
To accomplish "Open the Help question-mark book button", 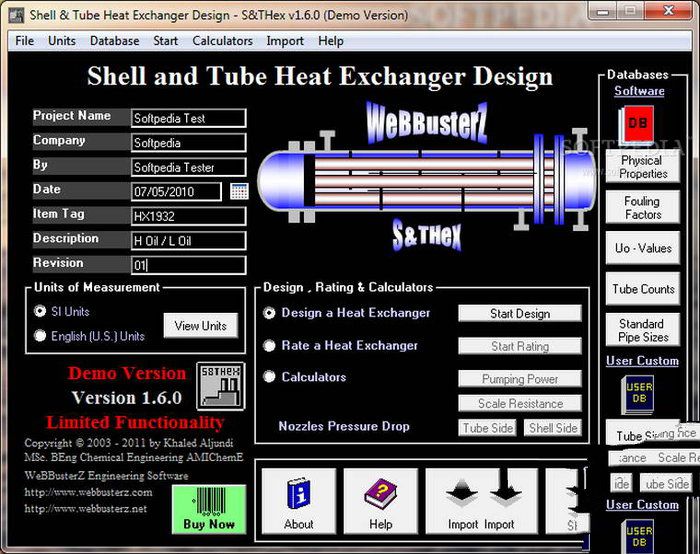I will (381, 501).
